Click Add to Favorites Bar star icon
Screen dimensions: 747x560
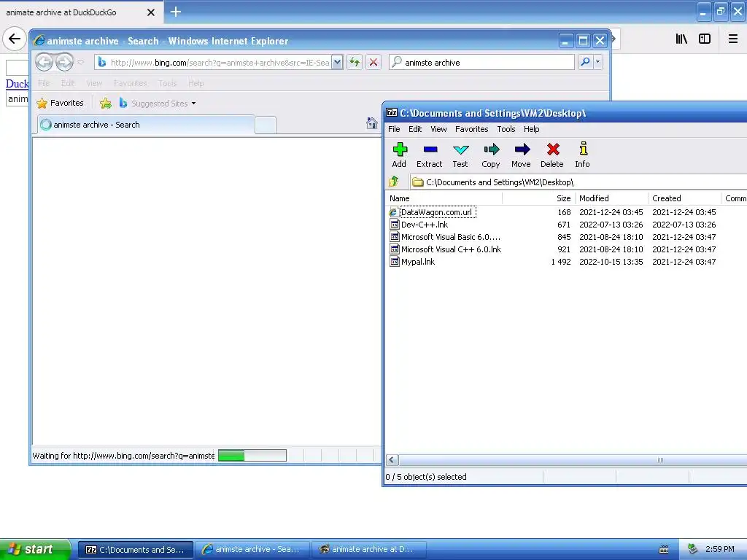coord(106,103)
